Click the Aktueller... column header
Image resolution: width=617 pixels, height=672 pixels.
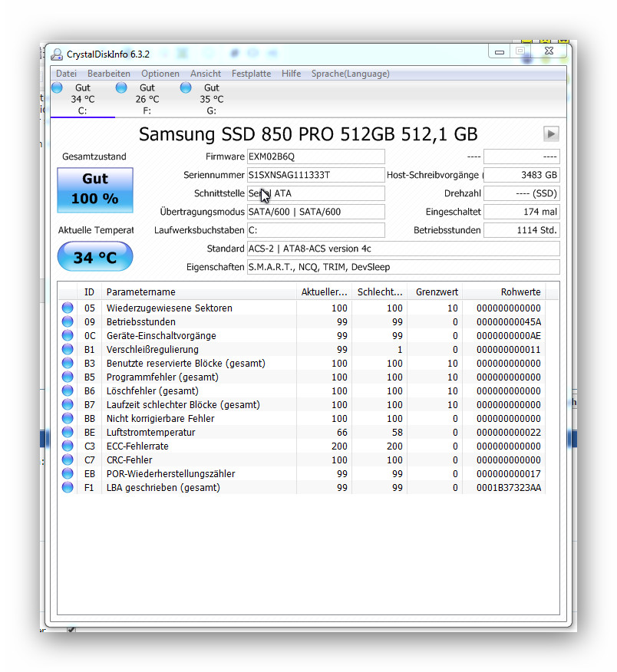coord(324,292)
